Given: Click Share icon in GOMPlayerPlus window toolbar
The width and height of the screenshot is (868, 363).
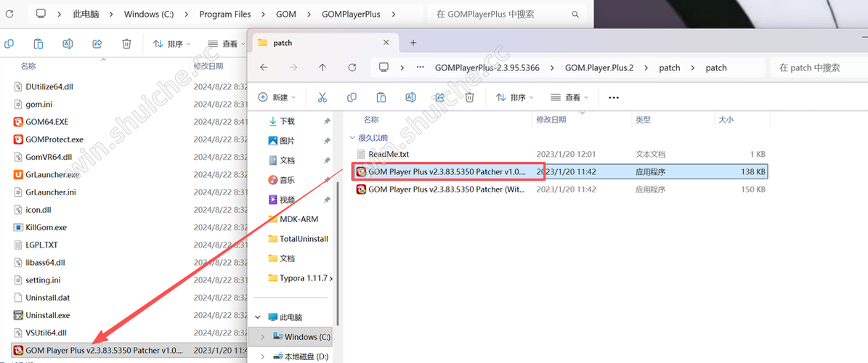Looking at the screenshot, I should click(x=97, y=44).
